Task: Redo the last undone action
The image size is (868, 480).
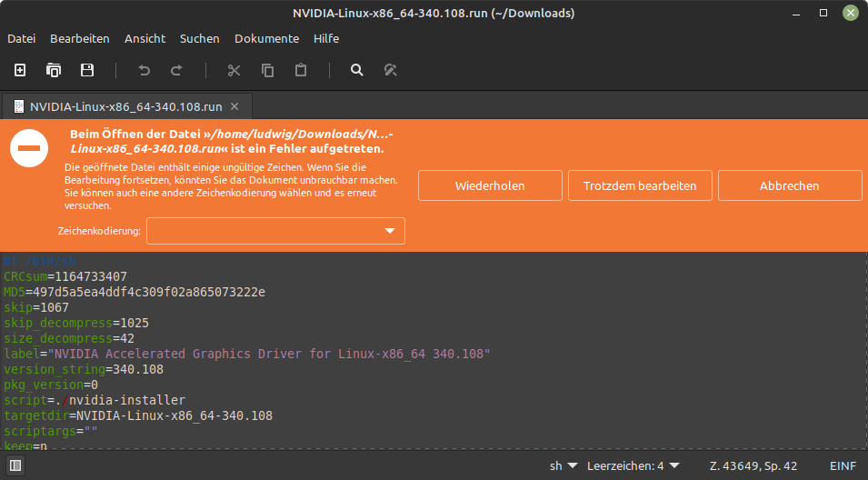Action: (x=176, y=70)
